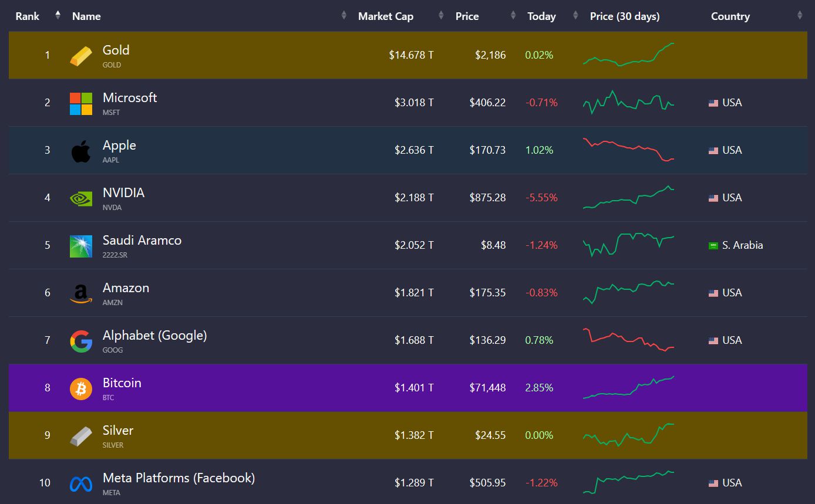Click the $3.018 T market cap value
This screenshot has width=815, height=504.
point(414,103)
